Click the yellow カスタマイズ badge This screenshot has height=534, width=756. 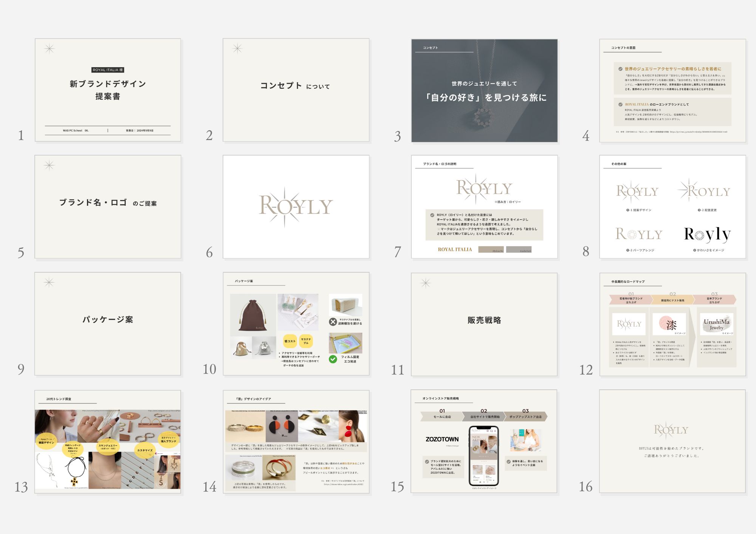point(145,451)
